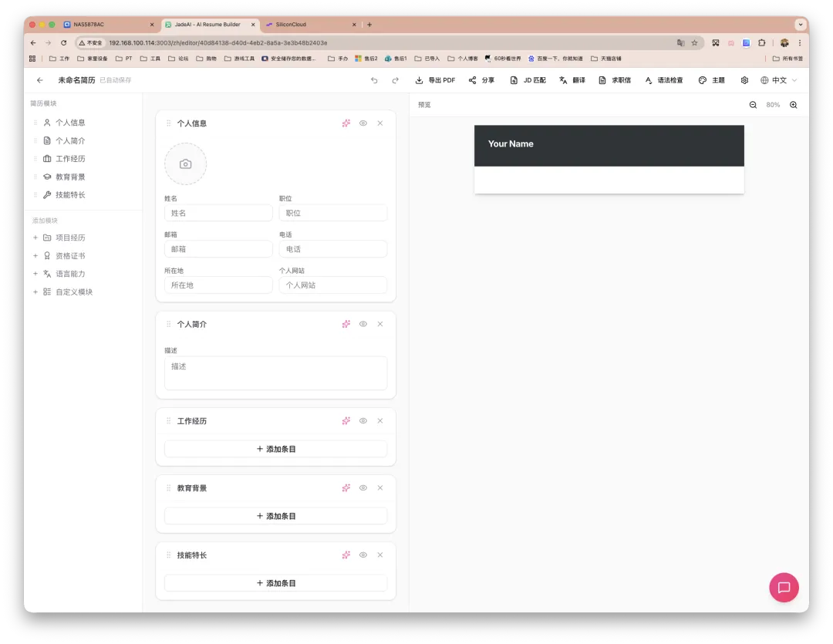
Task: Remove the 个人简介 section
Action: point(379,324)
